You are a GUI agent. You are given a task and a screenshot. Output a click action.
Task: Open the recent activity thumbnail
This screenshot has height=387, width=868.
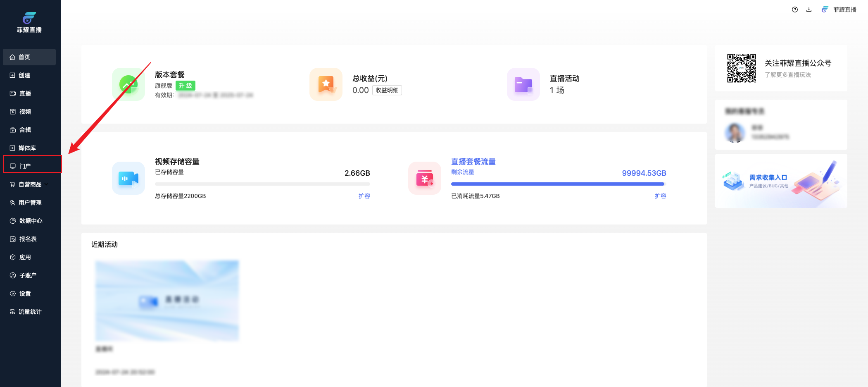(x=167, y=301)
